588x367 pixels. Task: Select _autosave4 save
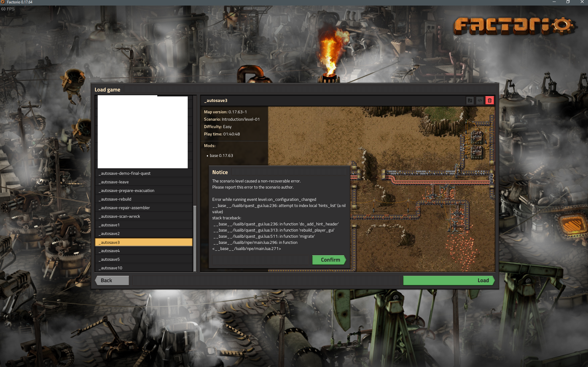click(x=144, y=251)
